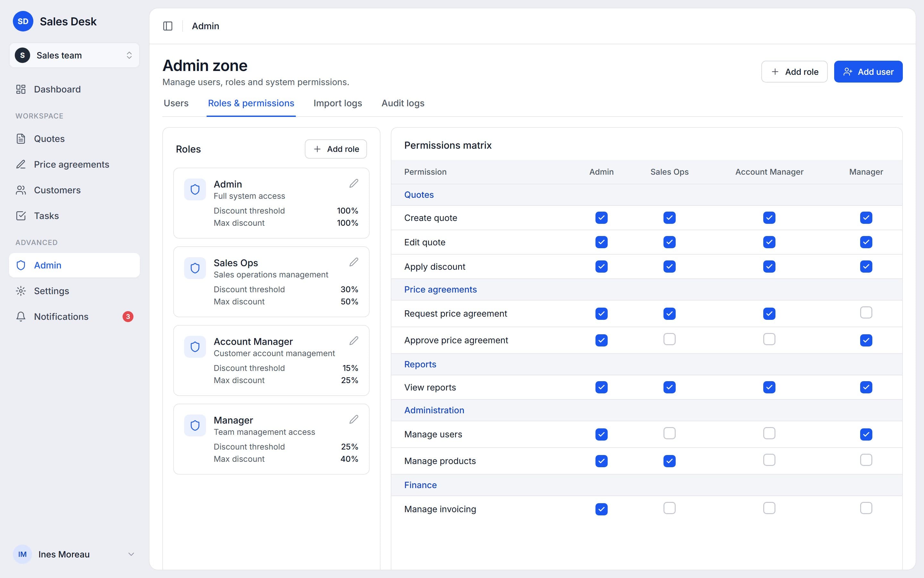Open Notifications in the sidebar
The height and width of the screenshot is (578, 924).
pos(74,317)
